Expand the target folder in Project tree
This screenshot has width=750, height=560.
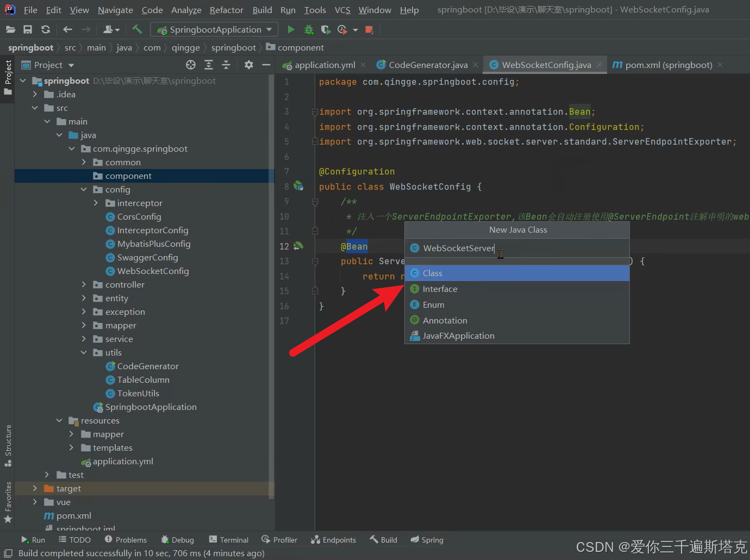[x=34, y=488]
